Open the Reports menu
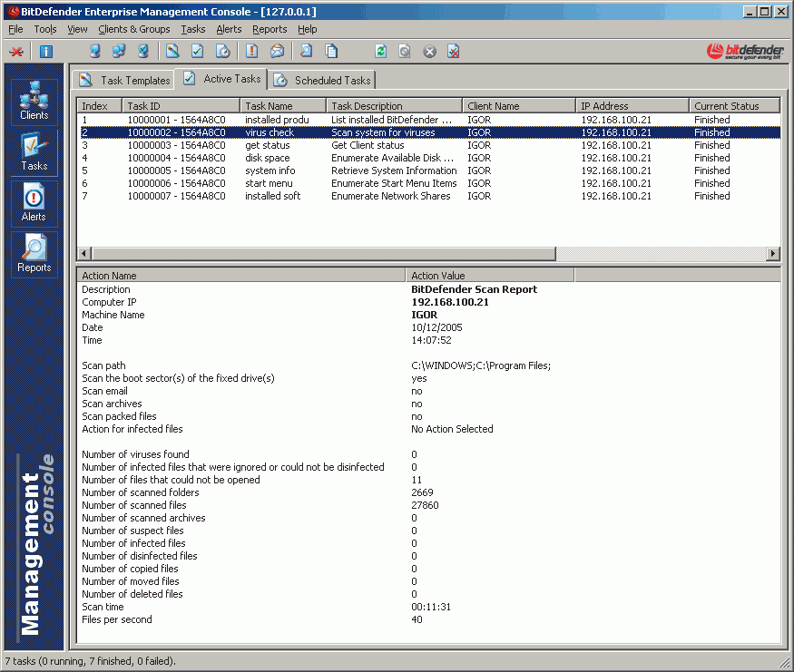This screenshot has width=794, height=672. [270, 29]
